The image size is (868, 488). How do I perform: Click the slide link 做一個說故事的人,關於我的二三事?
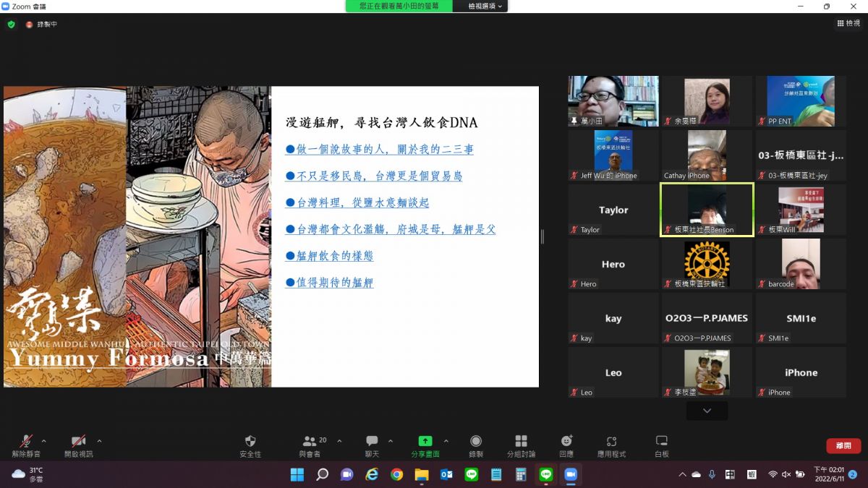click(x=380, y=150)
